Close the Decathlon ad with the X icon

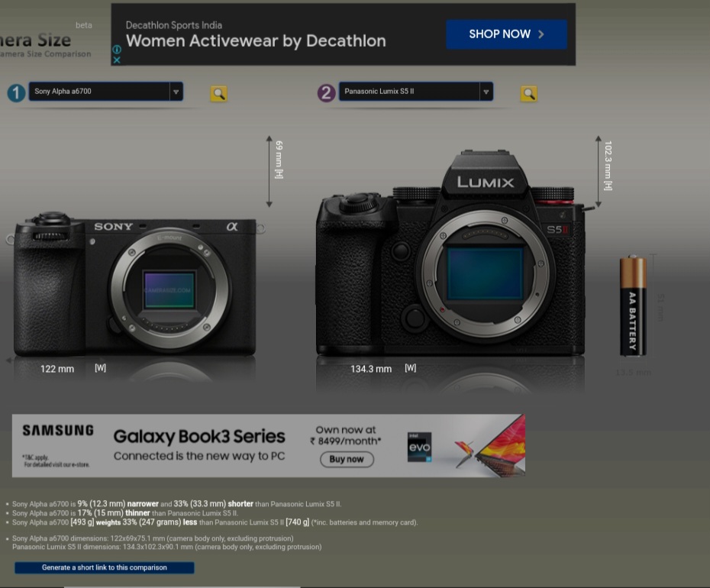[117, 60]
